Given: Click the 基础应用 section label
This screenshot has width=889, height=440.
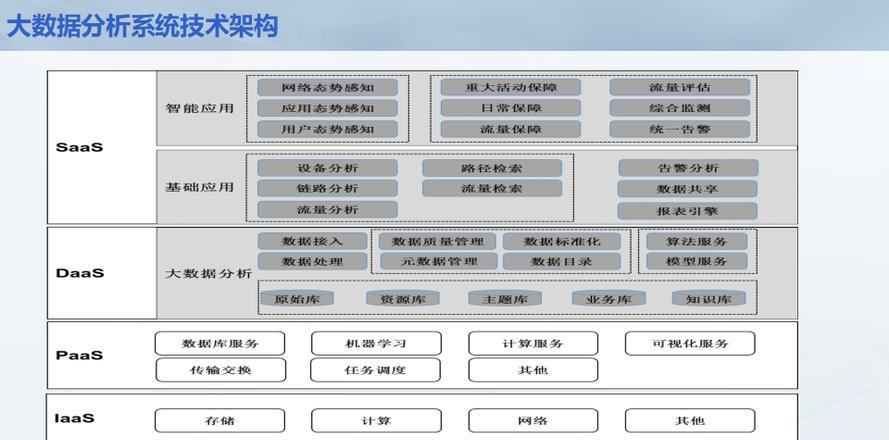Looking at the screenshot, I should 200,187.
